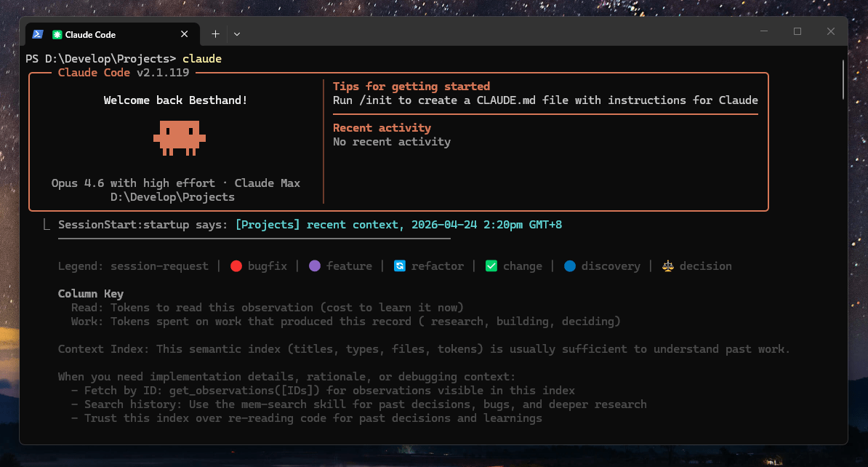
Task: Click the 'Recent activity' heading
Action: point(382,128)
